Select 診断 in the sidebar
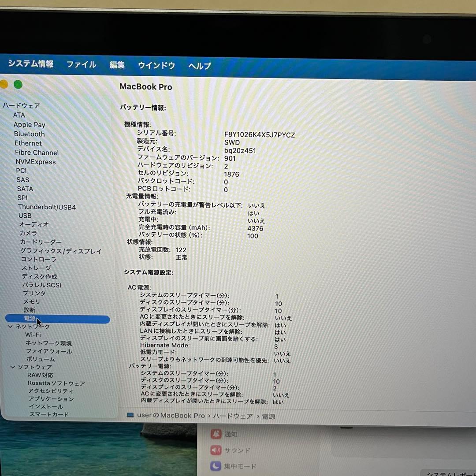This screenshot has height=476, width=476. 30,310
